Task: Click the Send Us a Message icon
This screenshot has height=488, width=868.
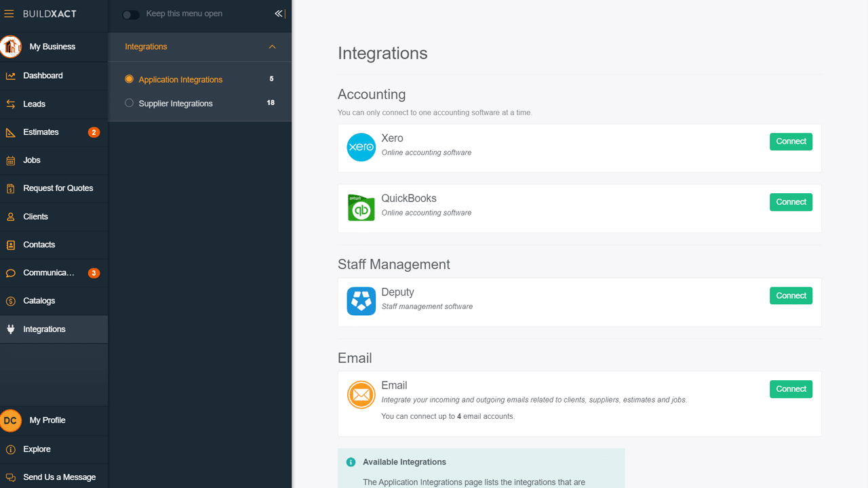Action: pyautogui.click(x=11, y=478)
